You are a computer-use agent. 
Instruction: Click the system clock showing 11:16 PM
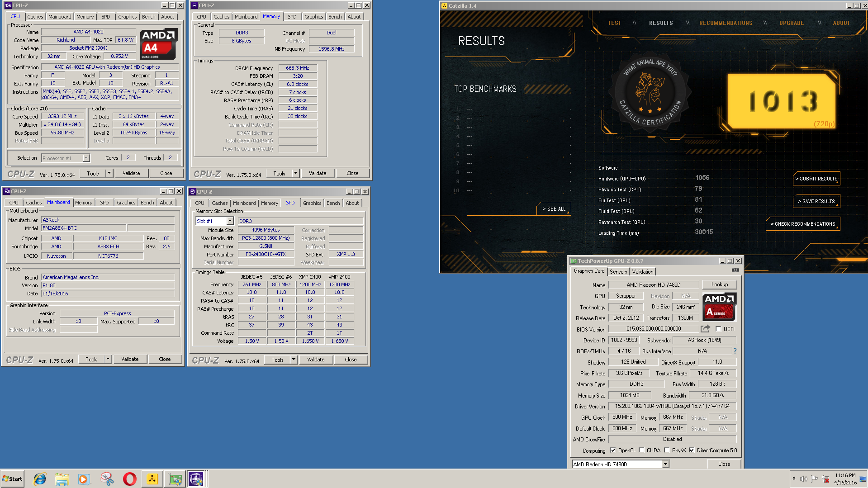point(845,475)
